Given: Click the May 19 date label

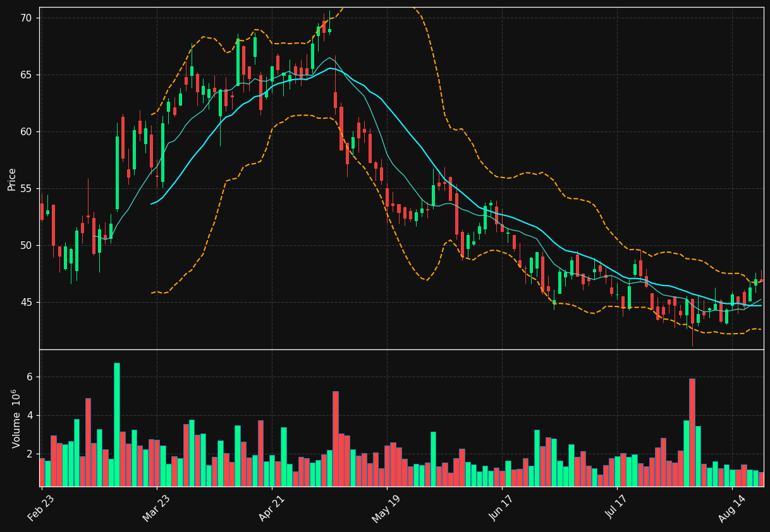Looking at the screenshot, I should pos(386,507).
